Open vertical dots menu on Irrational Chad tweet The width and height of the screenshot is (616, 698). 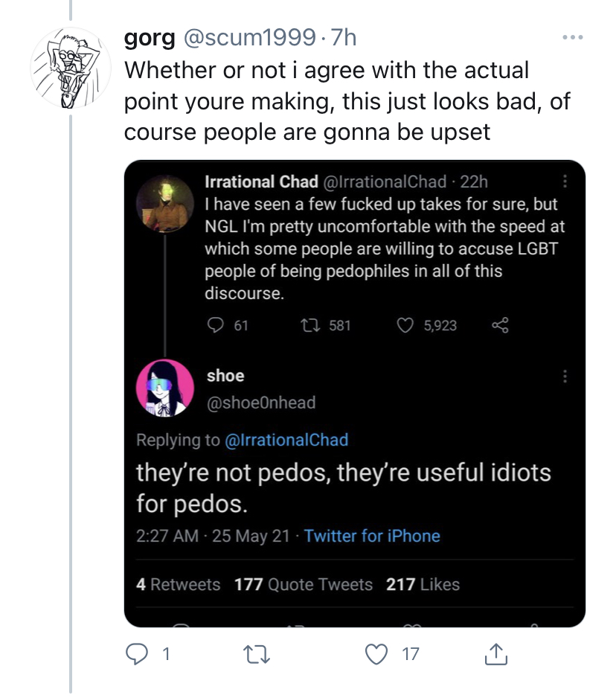coord(565,181)
